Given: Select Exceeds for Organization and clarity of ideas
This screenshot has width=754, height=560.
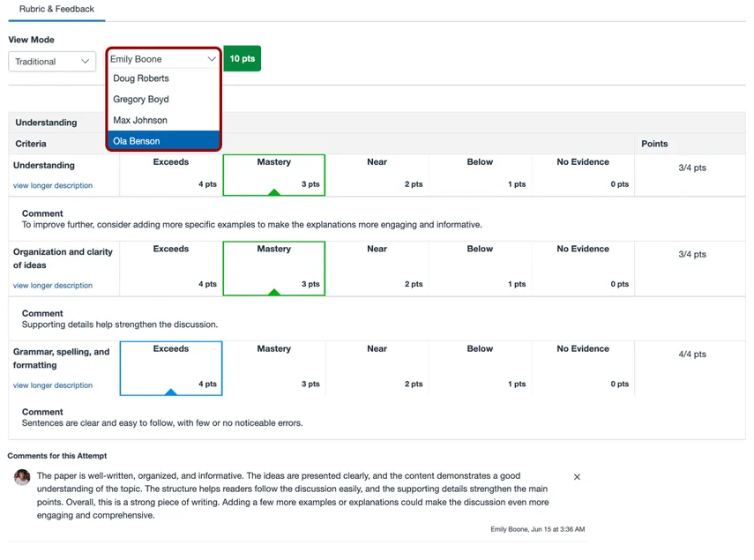Looking at the screenshot, I should (171, 268).
